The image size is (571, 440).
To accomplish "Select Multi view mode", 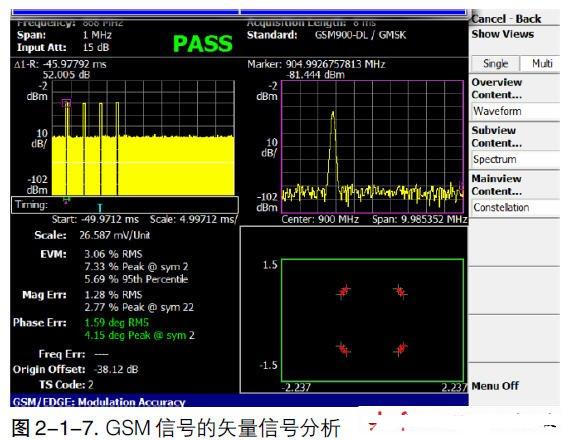I will click(541, 64).
